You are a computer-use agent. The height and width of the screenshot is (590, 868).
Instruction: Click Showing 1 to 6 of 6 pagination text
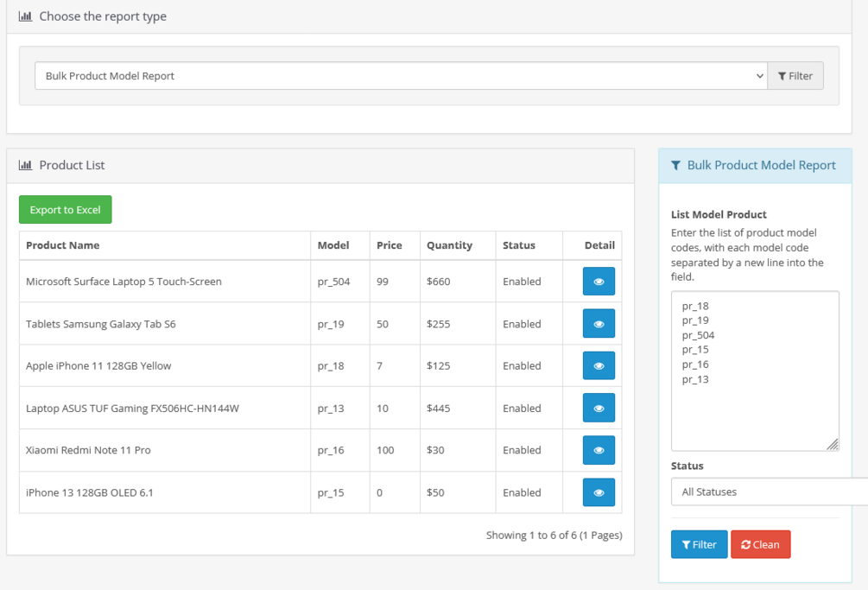click(554, 536)
